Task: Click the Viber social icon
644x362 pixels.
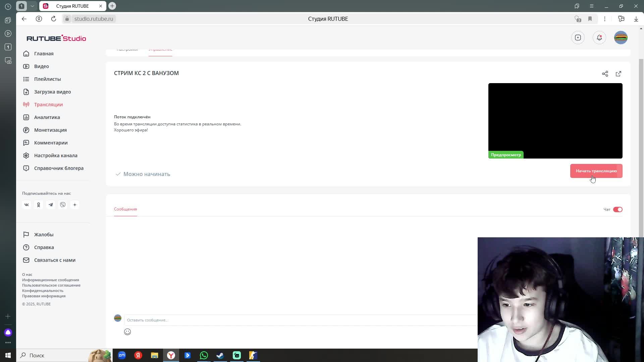Action: pyautogui.click(x=63, y=205)
